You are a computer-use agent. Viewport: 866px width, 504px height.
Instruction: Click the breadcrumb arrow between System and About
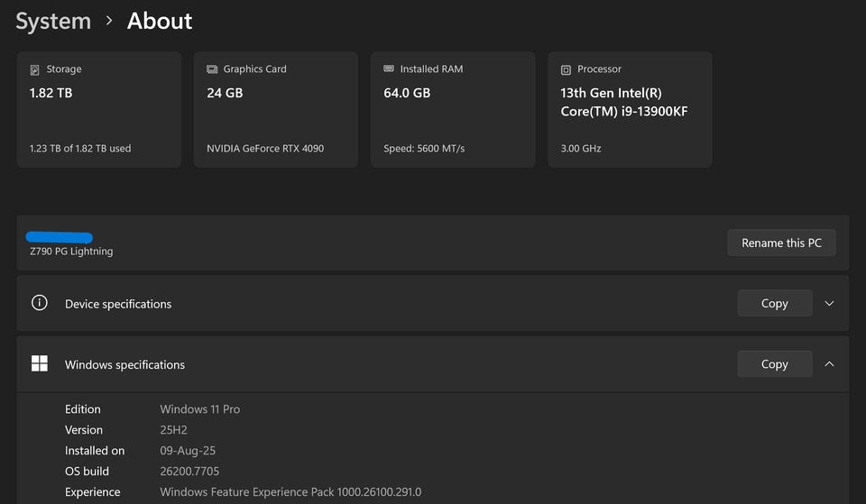pyautogui.click(x=109, y=21)
